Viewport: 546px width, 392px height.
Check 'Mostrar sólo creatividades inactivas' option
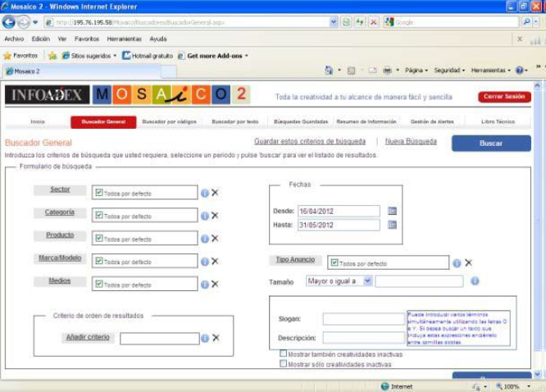[283, 364]
